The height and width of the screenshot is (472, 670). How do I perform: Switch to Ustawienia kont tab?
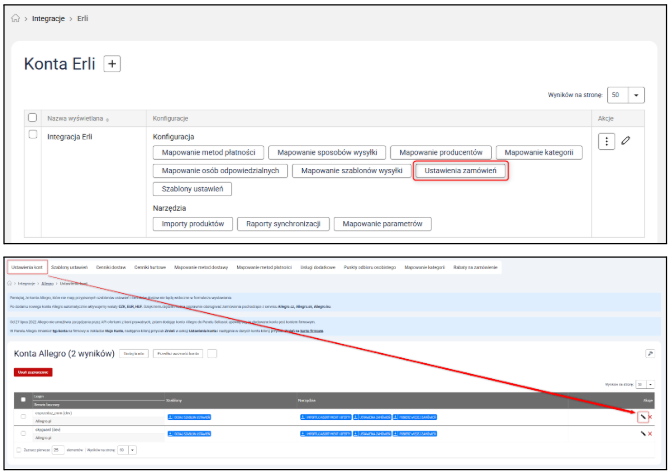click(x=27, y=267)
